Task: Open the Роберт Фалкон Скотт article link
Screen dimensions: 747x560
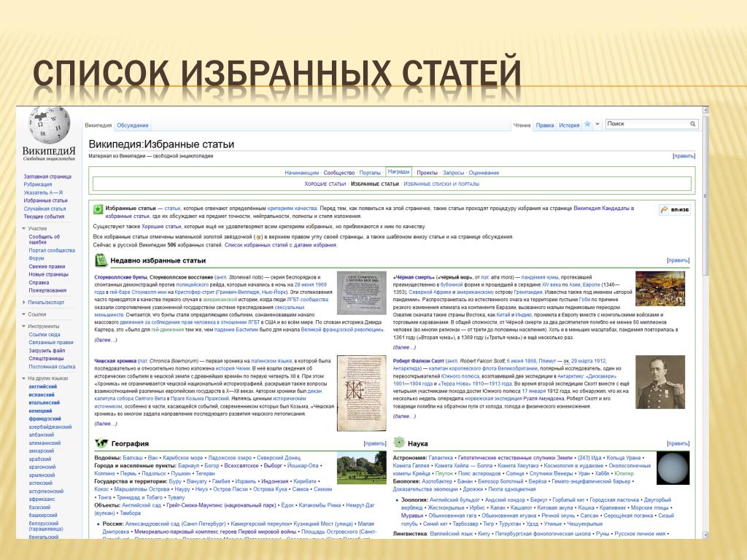Action: tap(418, 361)
